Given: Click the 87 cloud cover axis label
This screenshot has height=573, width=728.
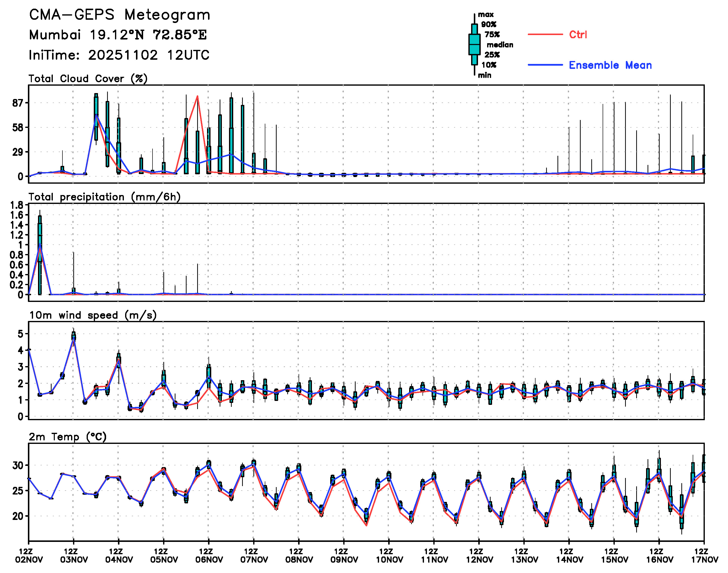Looking at the screenshot, I should coord(18,103).
